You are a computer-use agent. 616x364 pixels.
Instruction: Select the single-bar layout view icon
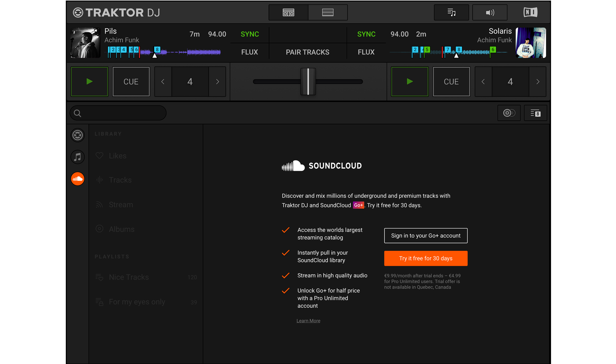[328, 12]
